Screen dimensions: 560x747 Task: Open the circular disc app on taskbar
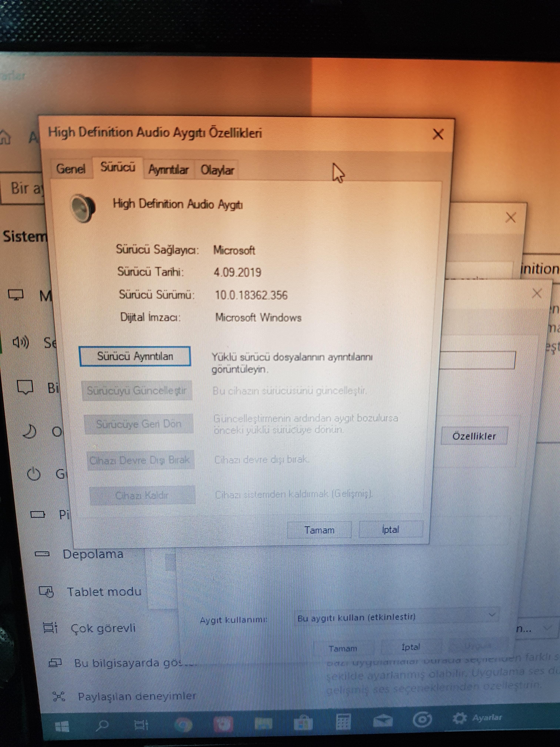tap(422, 719)
